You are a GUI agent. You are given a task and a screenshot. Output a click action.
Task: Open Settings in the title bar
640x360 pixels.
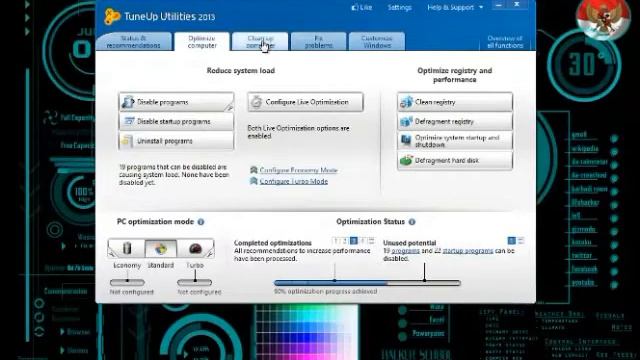point(399,7)
